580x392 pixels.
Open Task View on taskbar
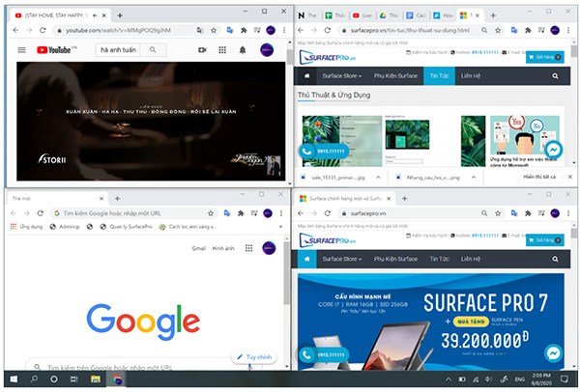[x=74, y=379]
